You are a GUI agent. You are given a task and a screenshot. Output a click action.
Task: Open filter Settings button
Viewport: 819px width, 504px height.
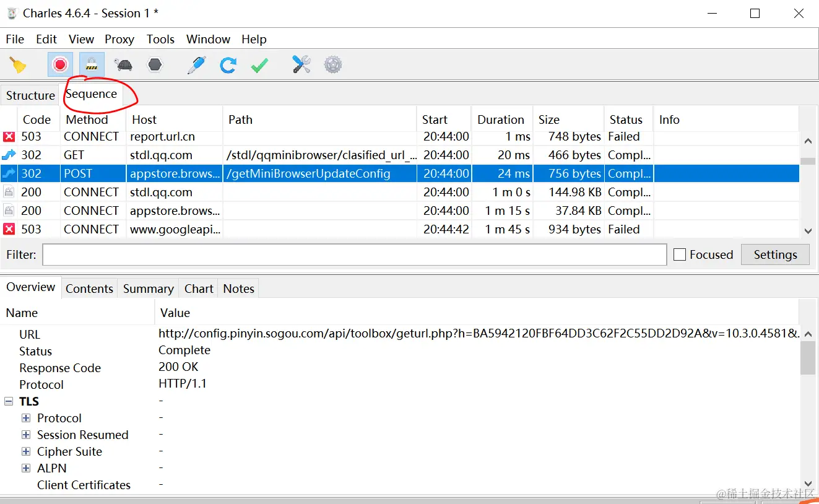[x=775, y=254]
